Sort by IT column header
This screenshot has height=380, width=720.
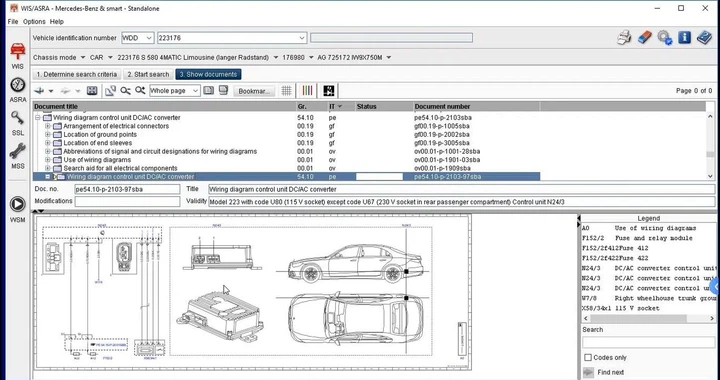coord(341,106)
